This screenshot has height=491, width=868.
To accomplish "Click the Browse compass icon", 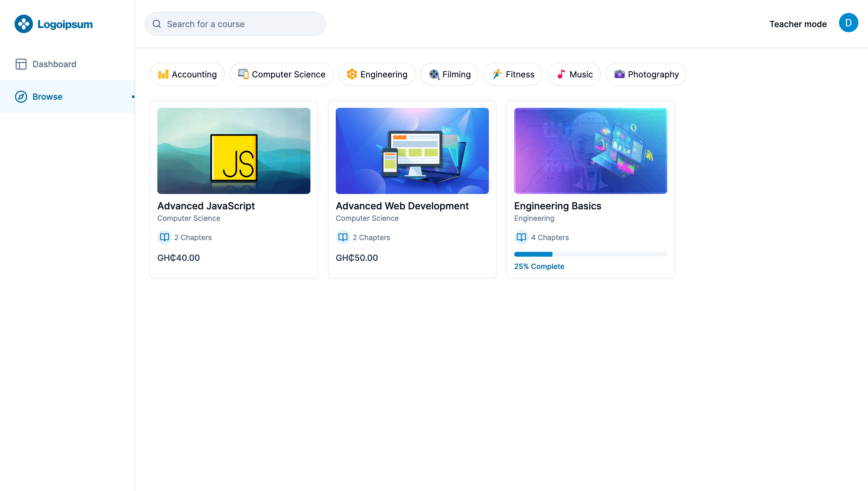I will click(x=21, y=97).
